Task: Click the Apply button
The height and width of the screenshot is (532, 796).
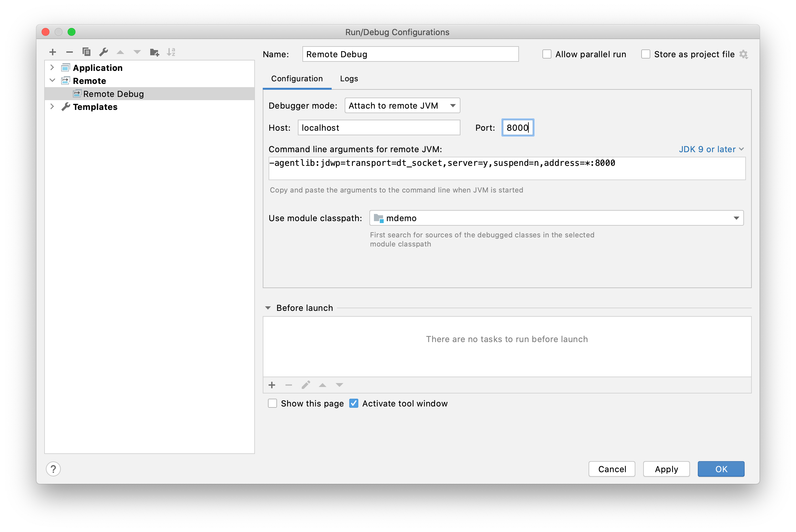Action: pos(666,469)
